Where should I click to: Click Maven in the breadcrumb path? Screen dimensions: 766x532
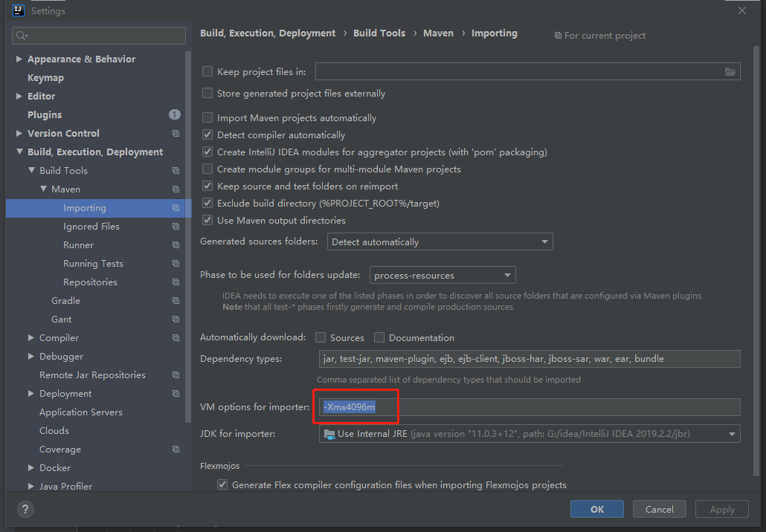pos(438,33)
